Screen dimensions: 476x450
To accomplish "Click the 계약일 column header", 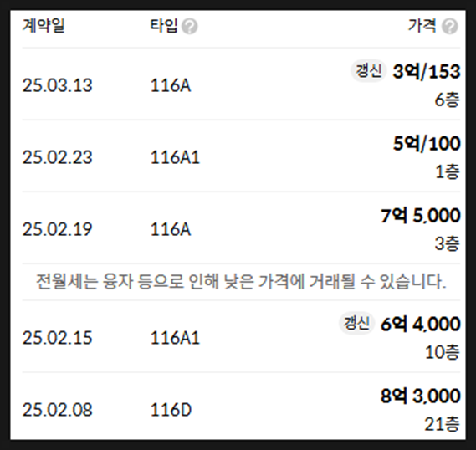I will click(44, 25).
